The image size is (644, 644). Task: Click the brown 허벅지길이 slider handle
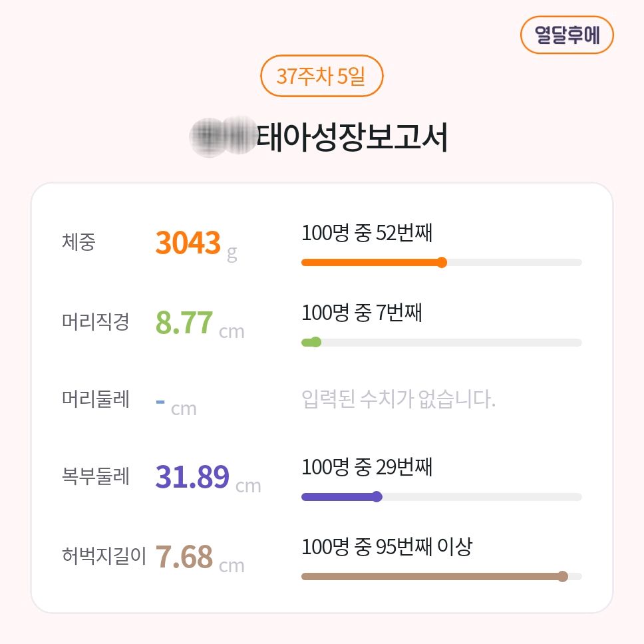pos(562,577)
